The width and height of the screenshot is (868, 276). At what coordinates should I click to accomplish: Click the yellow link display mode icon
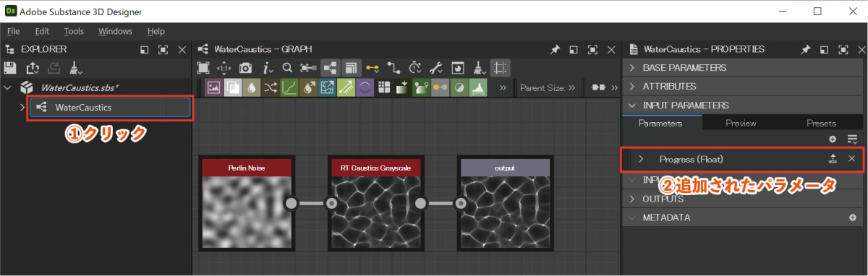click(x=373, y=68)
